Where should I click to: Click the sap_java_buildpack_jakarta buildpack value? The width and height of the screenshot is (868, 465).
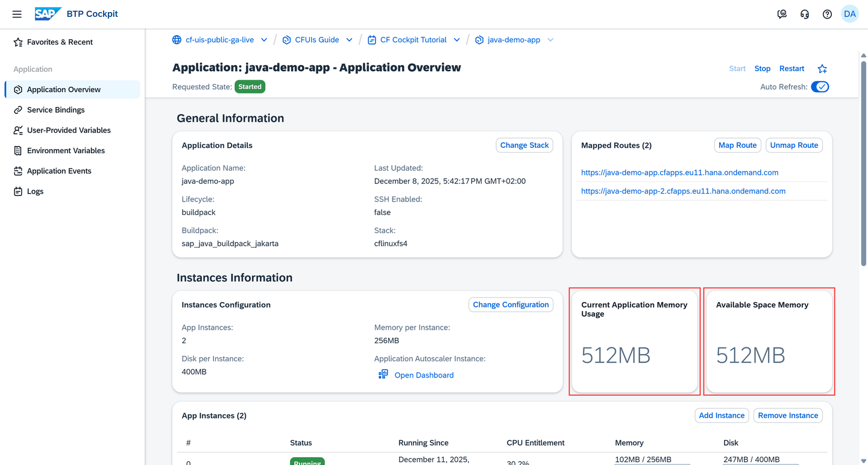pyautogui.click(x=230, y=244)
